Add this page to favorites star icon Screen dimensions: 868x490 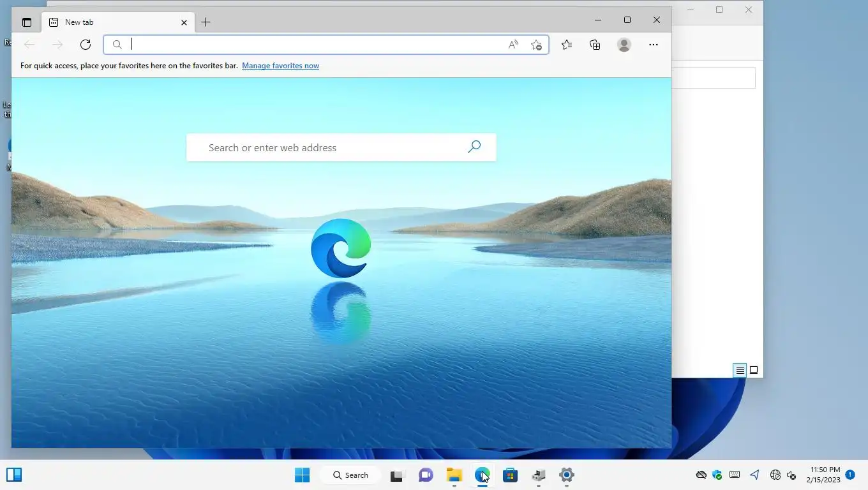(x=536, y=45)
